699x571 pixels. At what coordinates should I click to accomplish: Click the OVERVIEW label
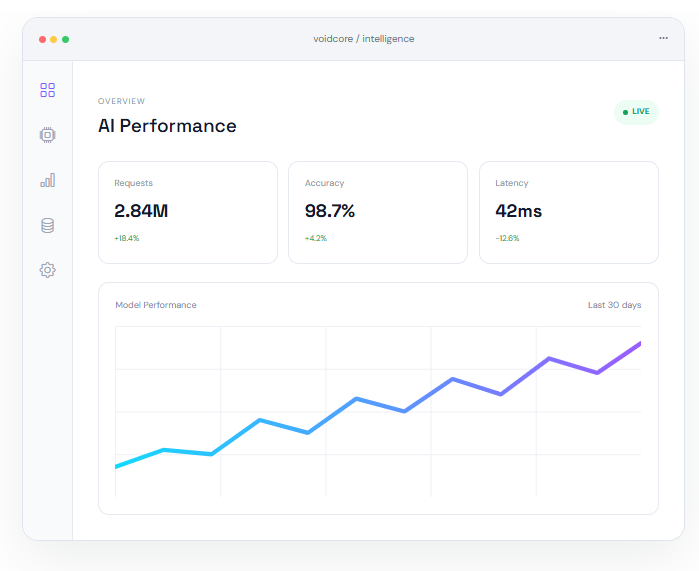coord(121,101)
